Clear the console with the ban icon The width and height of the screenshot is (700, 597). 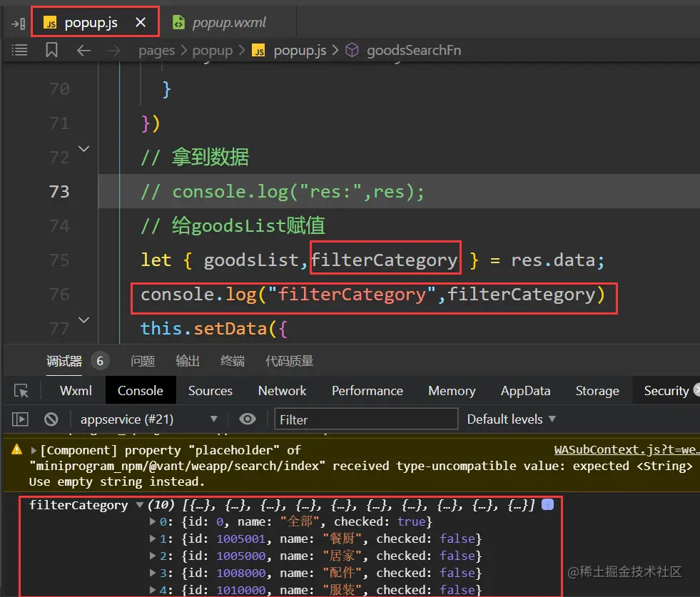point(51,419)
